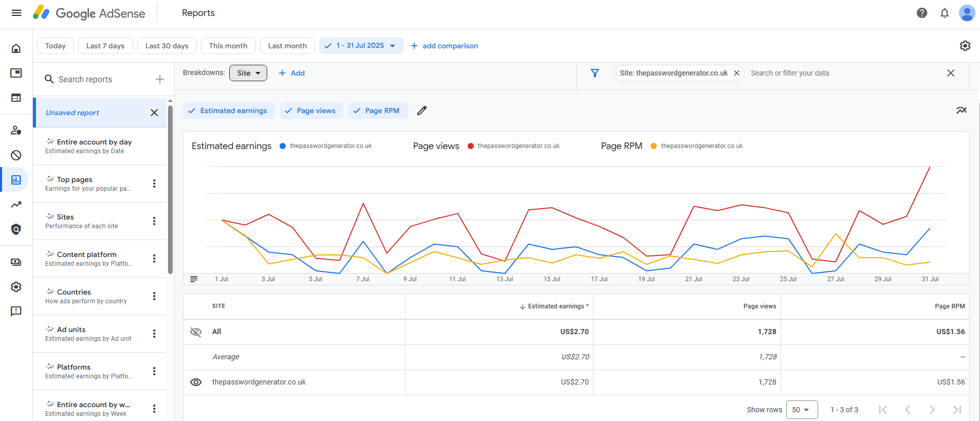This screenshot has width=980, height=421.
Task: Open the chart legend list icon
Action: 194,279
